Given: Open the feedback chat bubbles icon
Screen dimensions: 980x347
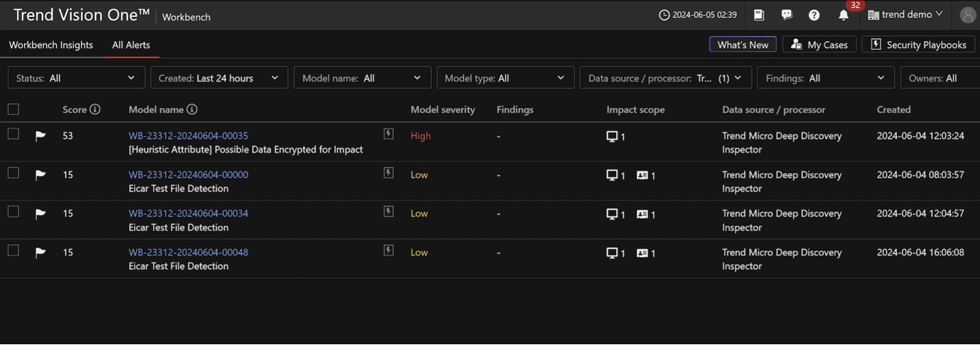Looking at the screenshot, I should [x=787, y=14].
